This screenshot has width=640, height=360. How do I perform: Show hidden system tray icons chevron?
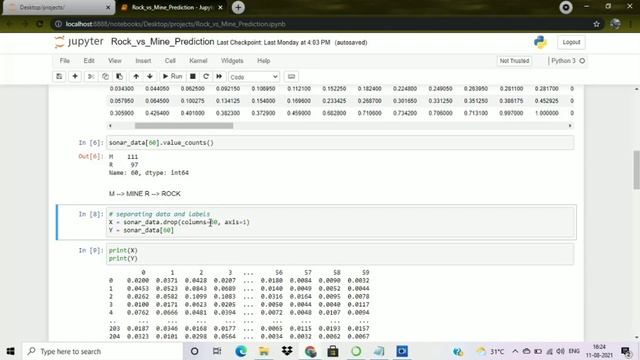coord(515,351)
